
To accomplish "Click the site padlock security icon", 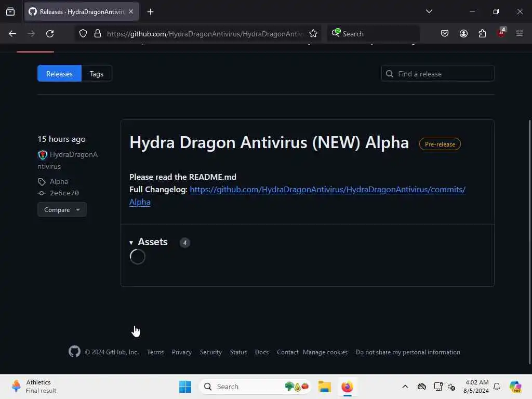I will click(x=98, y=34).
